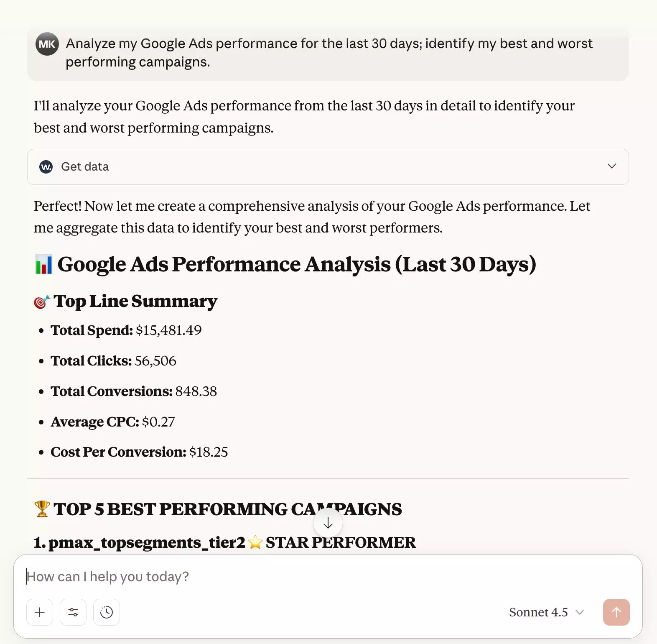The width and height of the screenshot is (657, 644).
Task: Click the Cost Per Conversion $18.25 line
Action: pyautogui.click(x=139, y=452)
